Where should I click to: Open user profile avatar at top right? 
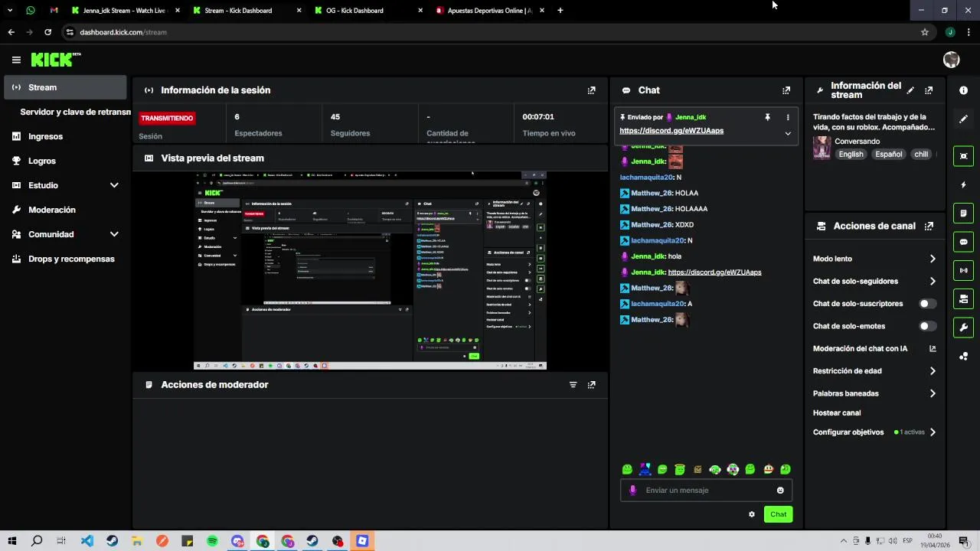[952, 60]
